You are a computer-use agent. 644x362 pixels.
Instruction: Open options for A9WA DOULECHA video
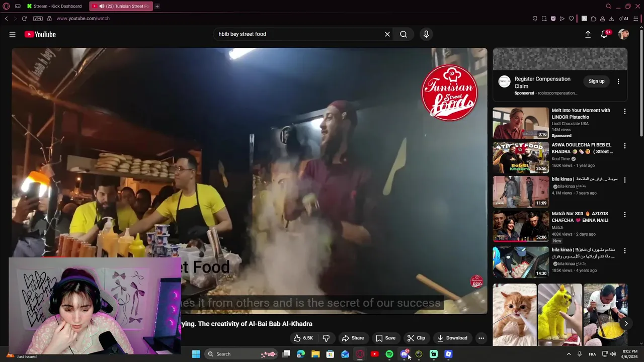click(x=625, y=146)
